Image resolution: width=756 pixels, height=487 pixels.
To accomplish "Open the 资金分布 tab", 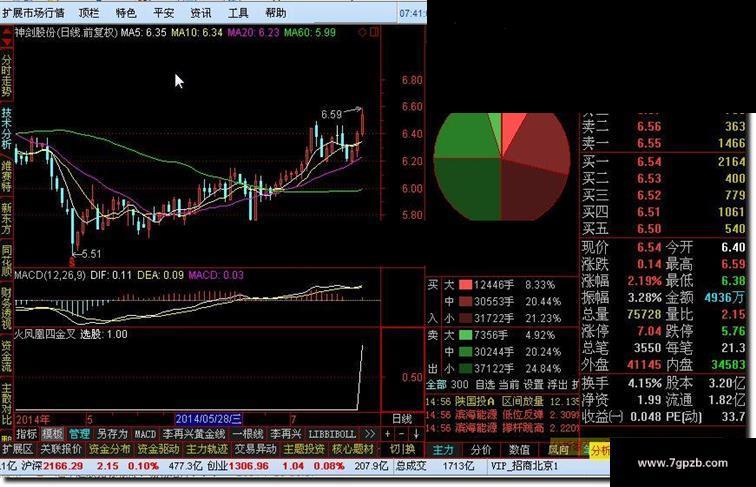I will 109,449.
